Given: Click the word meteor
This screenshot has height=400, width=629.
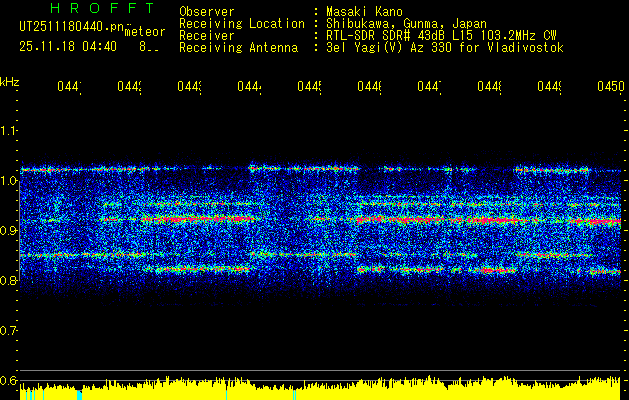Looking at the screenshot, I should (x=145, y=32).
